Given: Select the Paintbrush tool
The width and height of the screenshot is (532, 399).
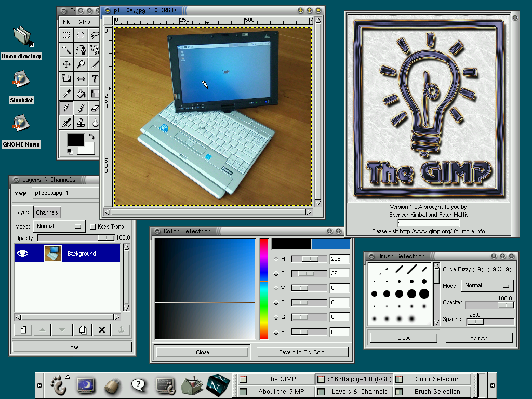Looking at the screenshot, I should coord(79,108).
